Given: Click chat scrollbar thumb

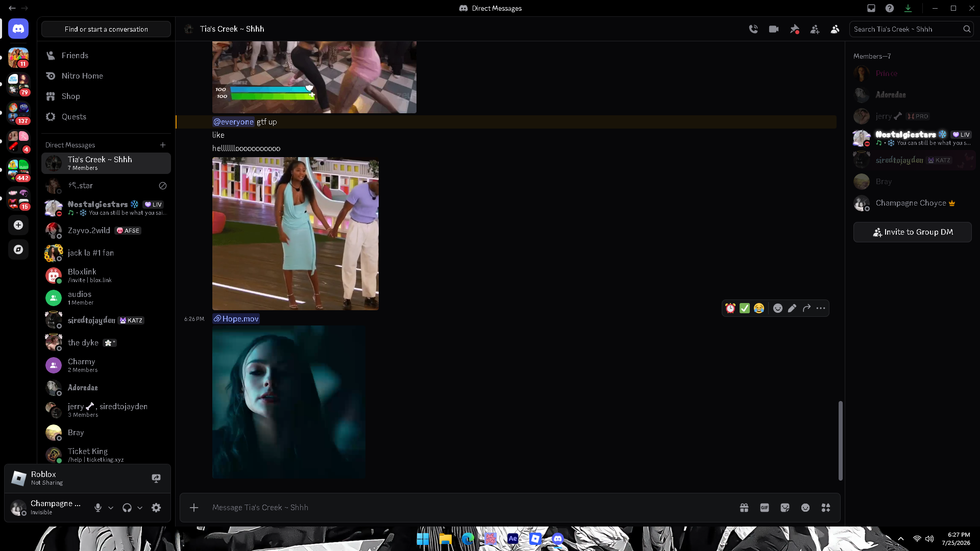Looking at the screenshot, I should pyautogui.click(x=840, y=441).
